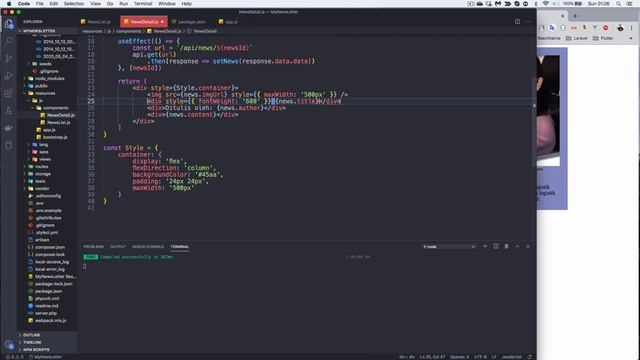Switch to the PROBLEMS panel tab

point(93,247)
